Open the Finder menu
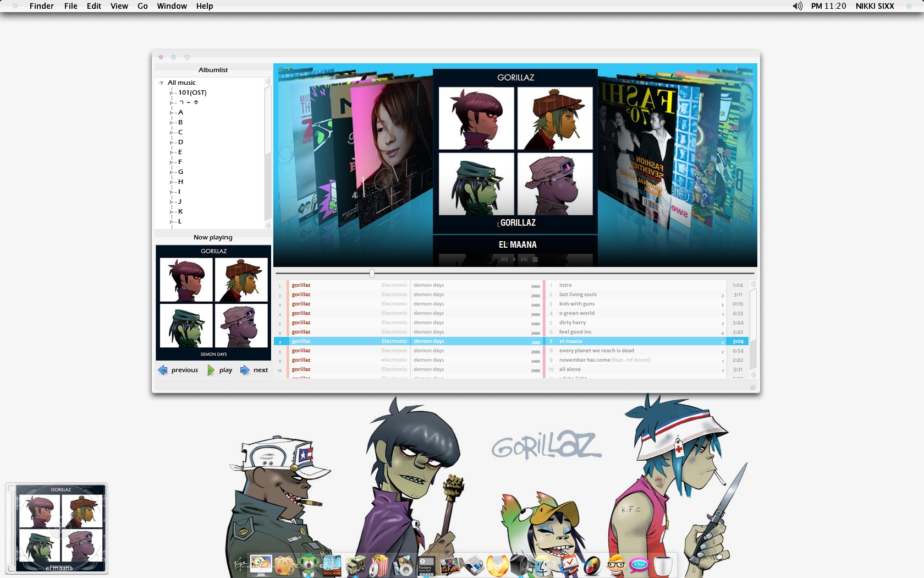924x578 pixels. pyautogui.click(x=41, y=6)
